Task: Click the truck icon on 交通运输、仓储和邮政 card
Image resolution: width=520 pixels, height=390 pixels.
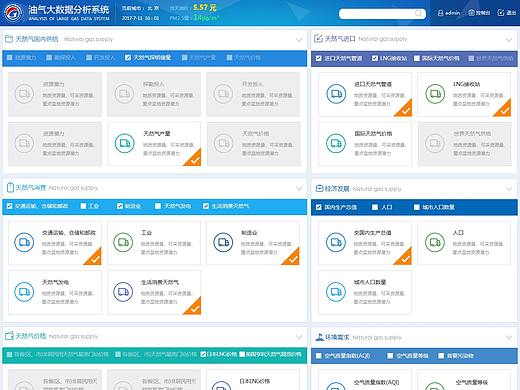Action: coord(24,242)
